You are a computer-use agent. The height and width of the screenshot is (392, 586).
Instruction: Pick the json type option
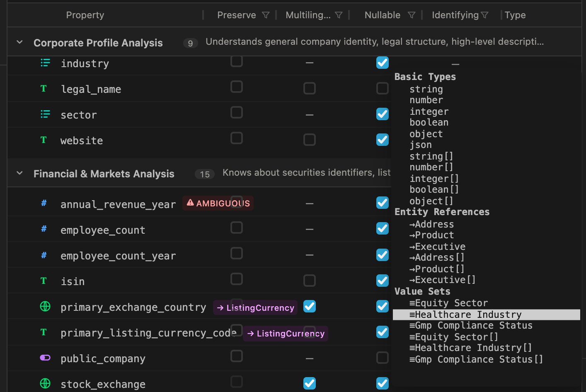421,145
